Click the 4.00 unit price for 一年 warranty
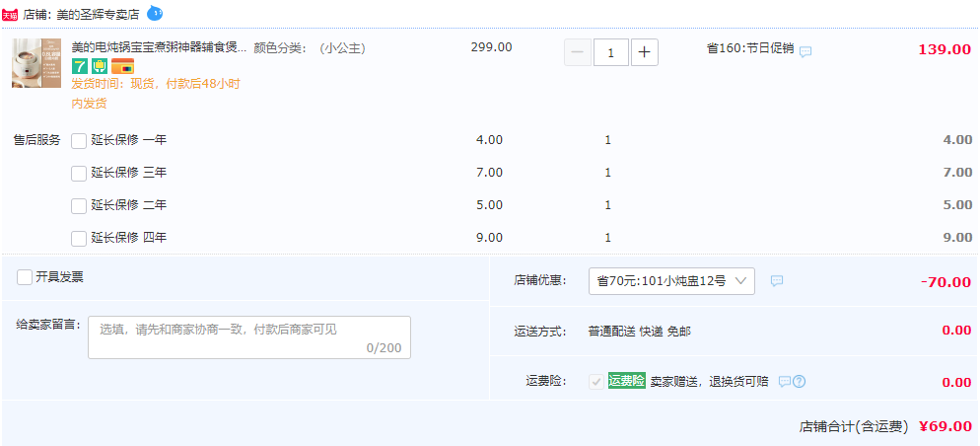 pyautogui.click(x=489, y=140)
